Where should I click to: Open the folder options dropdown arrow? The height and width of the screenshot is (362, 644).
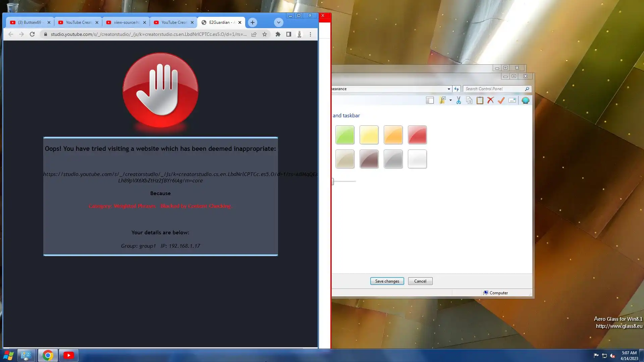tap(450, 100)
